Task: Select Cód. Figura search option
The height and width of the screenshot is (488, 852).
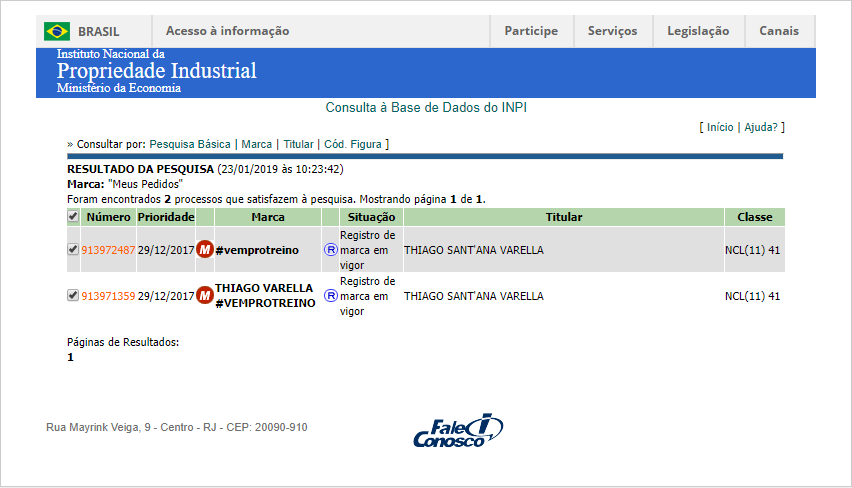Action: pos(353,144)
